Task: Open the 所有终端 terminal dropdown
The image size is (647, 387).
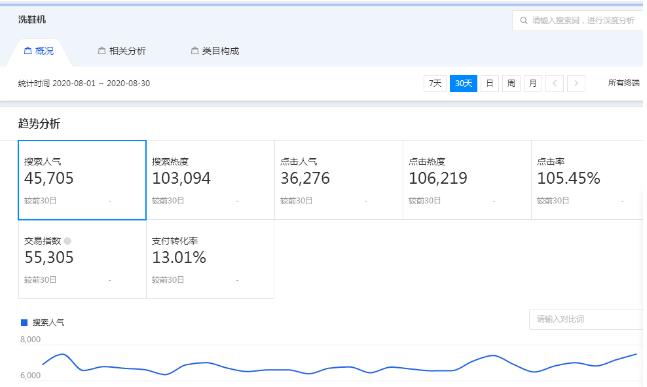Action: tap(623, 83)
